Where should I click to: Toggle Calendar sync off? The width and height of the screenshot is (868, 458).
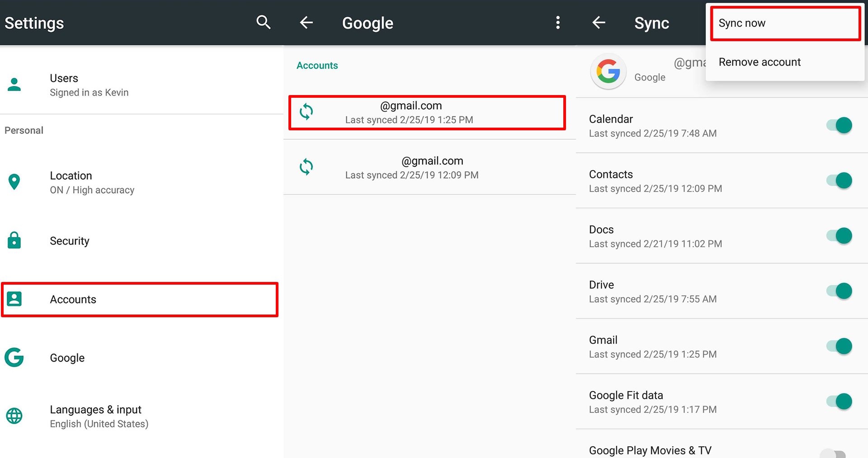point(840,125)
